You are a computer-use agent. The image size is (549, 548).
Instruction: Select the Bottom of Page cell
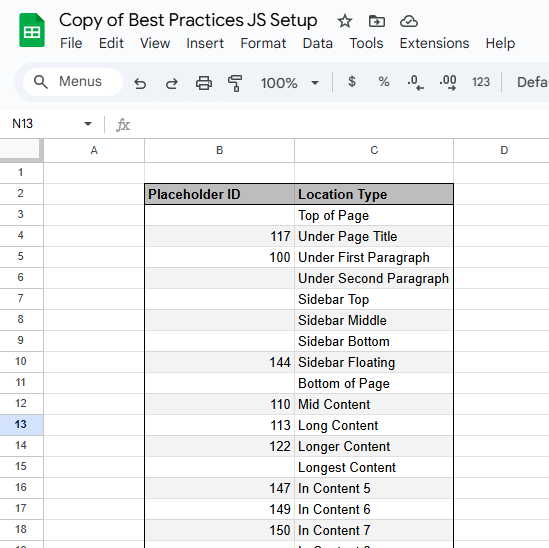[x=374, y=383]
